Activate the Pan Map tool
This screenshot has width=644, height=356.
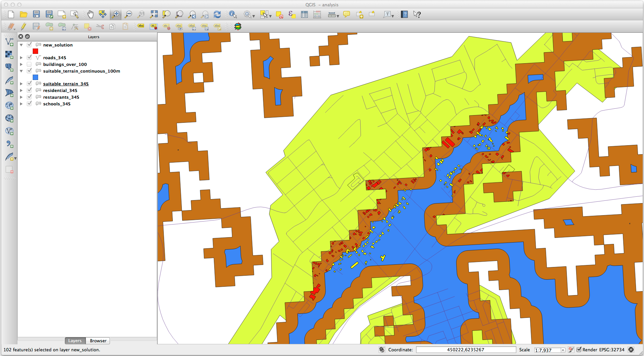click(x=90, y=14)
